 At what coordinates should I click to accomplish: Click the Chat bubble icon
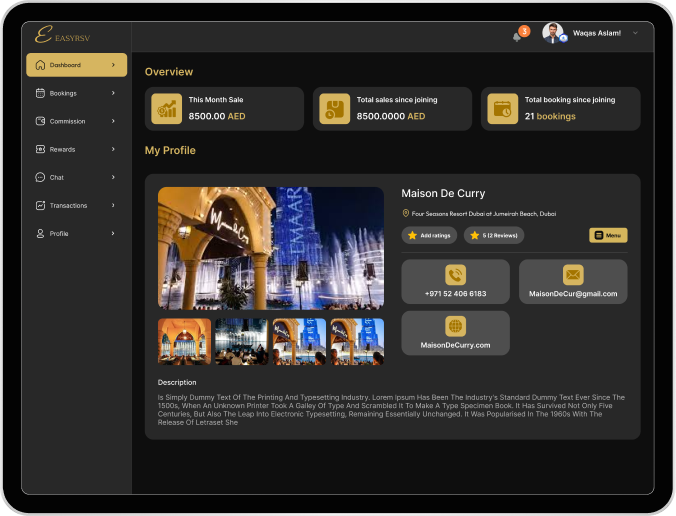coord(40,177)
